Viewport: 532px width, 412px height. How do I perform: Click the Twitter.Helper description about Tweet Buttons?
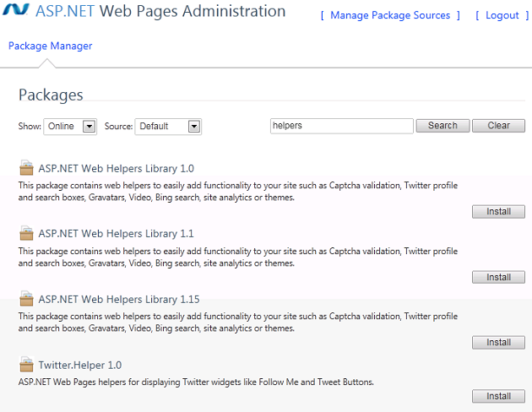[x=196, y=382]
